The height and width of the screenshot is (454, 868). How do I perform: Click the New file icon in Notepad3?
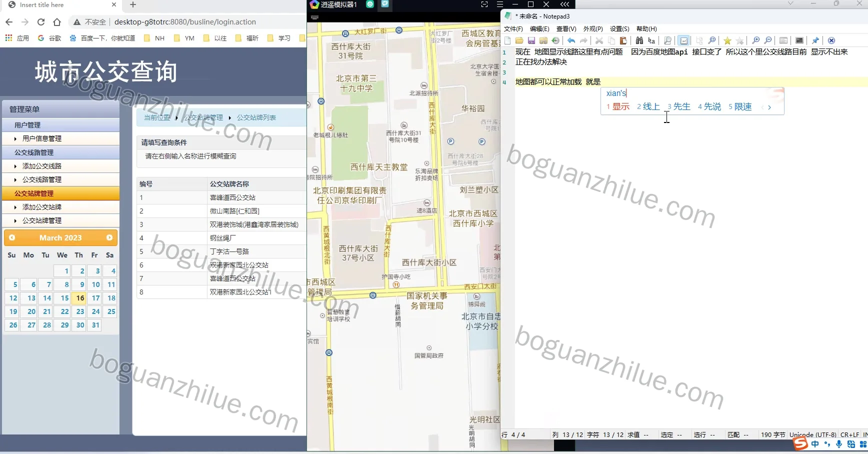[x=507, y=40]
